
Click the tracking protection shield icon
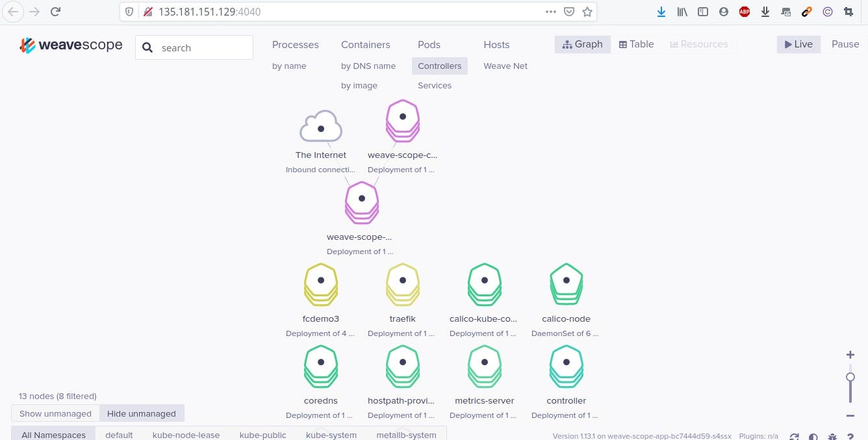[x=130, y=11]
